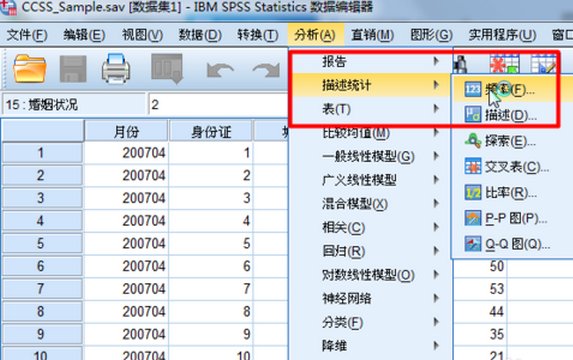The height and width of the screenshot is (360, 573).
Task: Click the red asterisk grid toolbar icon
Action: pos(504,64)
